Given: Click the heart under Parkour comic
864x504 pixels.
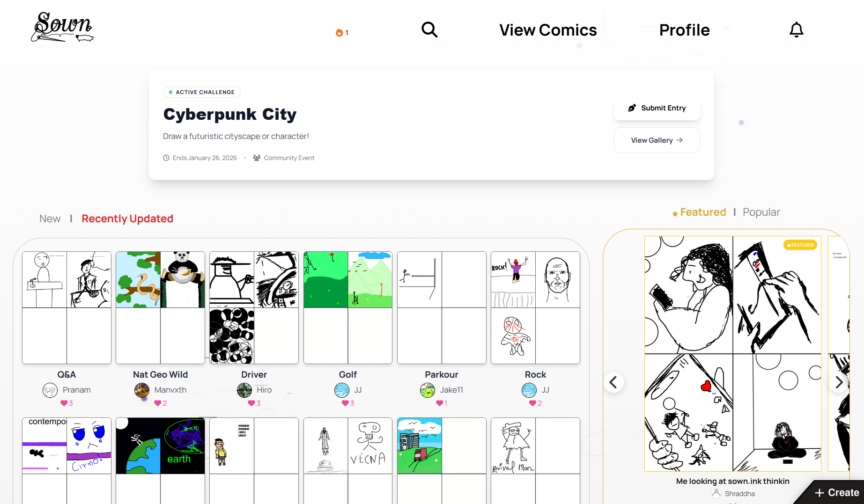Looking at the screenshot, I should [x=439, y=403].
